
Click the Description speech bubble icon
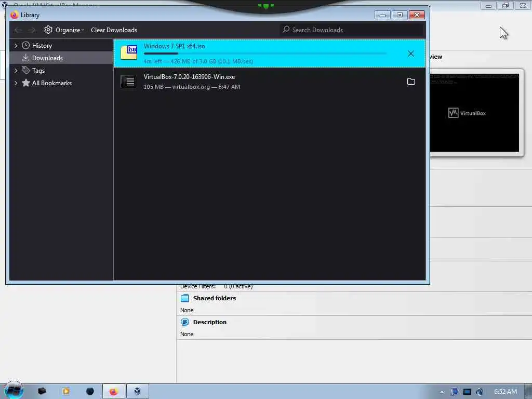pyautogui.click(x=185, y=322)
